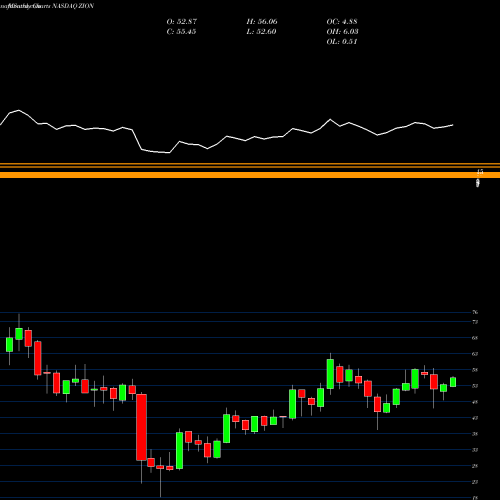Click the open price value O: 52.87

(182, 21)
